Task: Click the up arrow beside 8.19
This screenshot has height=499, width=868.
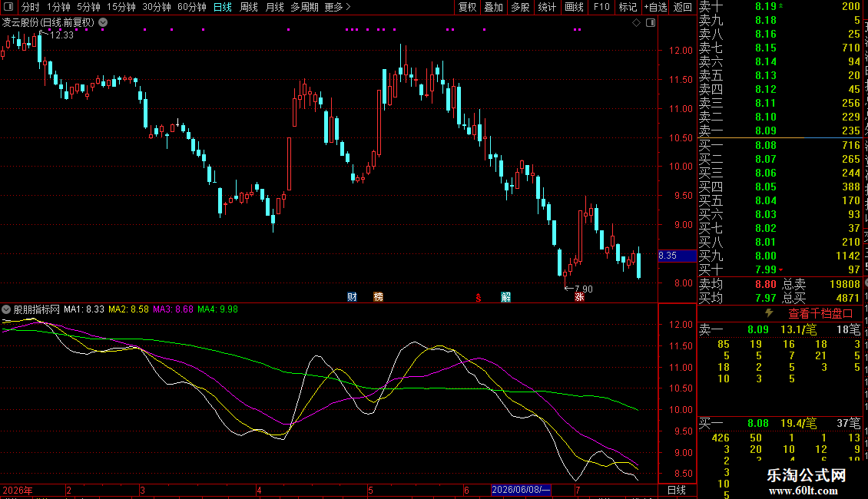Action: [781, 5]
